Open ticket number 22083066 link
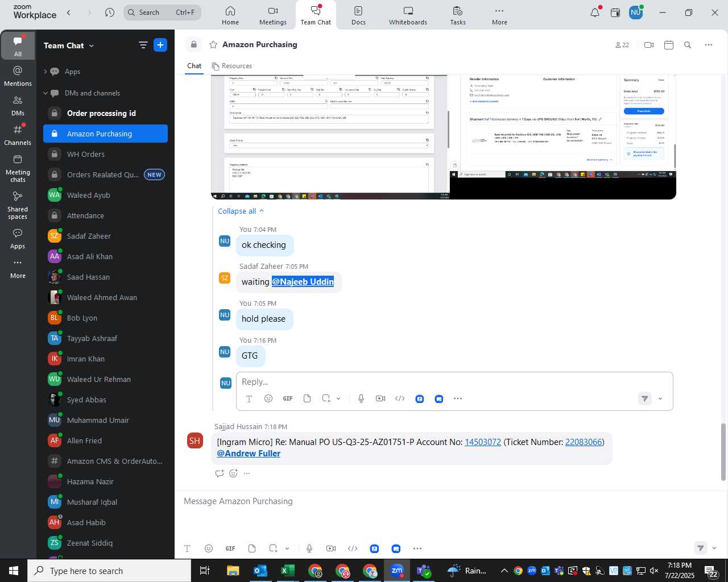 (584, 442)
